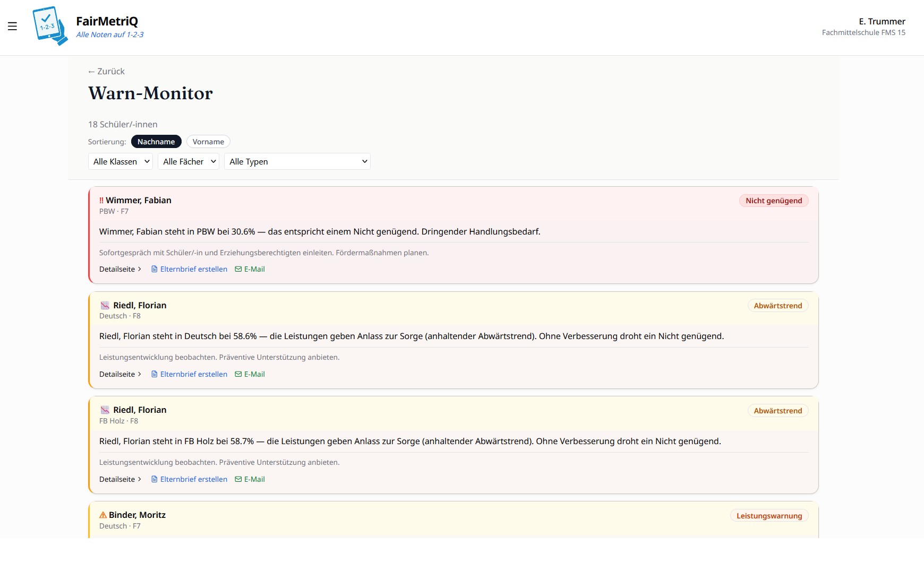The image size is (924, 563).
Task: Send E-Mail for Wimmer, Fabian
Action: pyautogui.click(x=250, y=269)
